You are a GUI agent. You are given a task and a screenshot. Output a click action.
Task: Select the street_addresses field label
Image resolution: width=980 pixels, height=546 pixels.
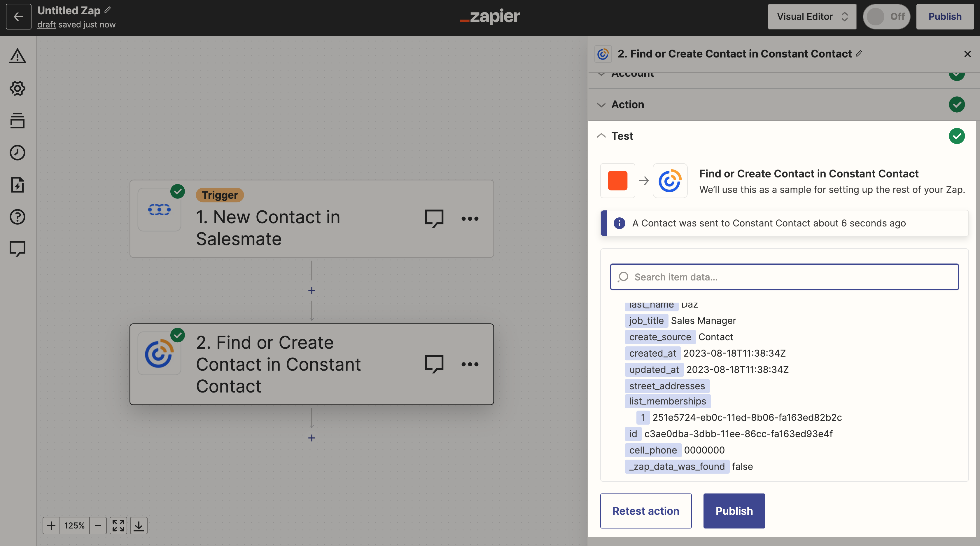tap(667, 386)
